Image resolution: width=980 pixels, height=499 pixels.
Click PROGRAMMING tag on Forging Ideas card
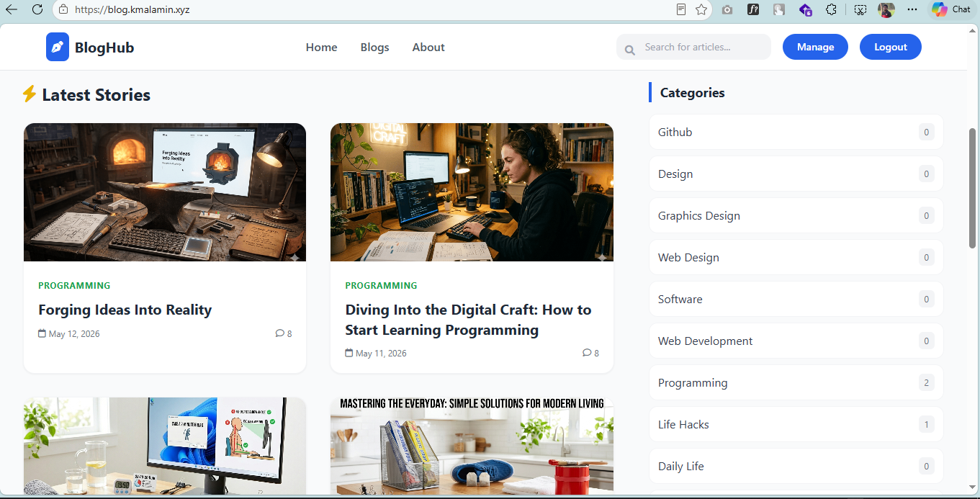point(74,285)
